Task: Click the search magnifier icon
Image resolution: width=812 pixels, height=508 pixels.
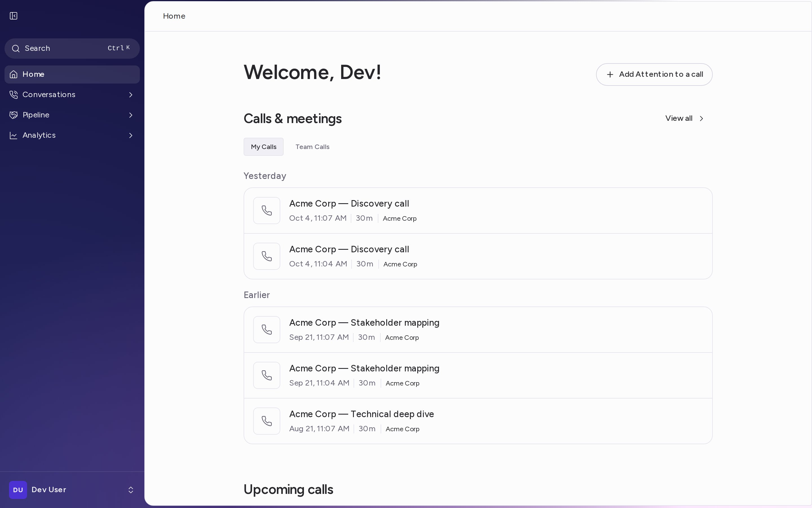Action: coord(16,48)
